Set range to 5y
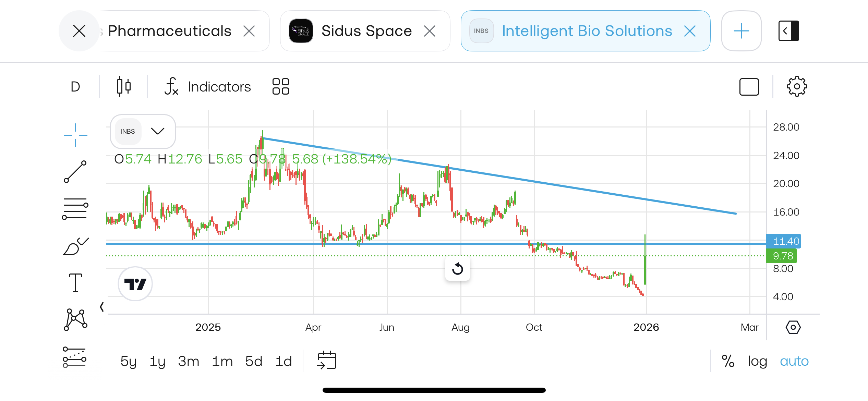 129,361
